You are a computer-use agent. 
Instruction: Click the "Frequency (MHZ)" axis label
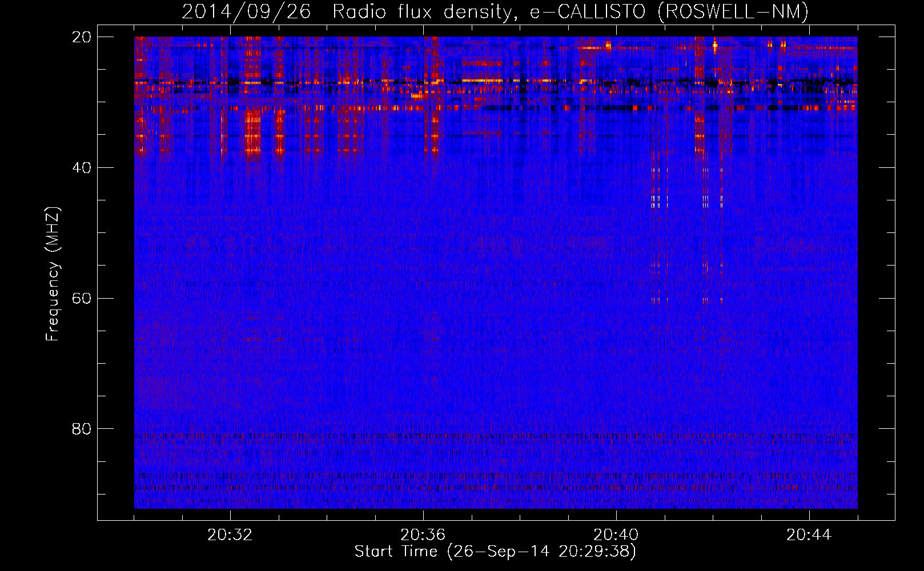pos(53,274)
